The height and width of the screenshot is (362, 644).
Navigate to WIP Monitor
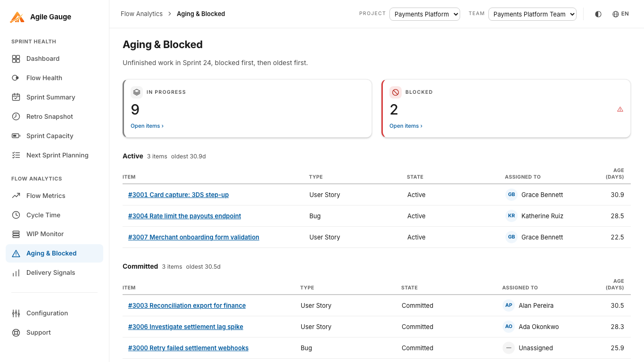55,234
